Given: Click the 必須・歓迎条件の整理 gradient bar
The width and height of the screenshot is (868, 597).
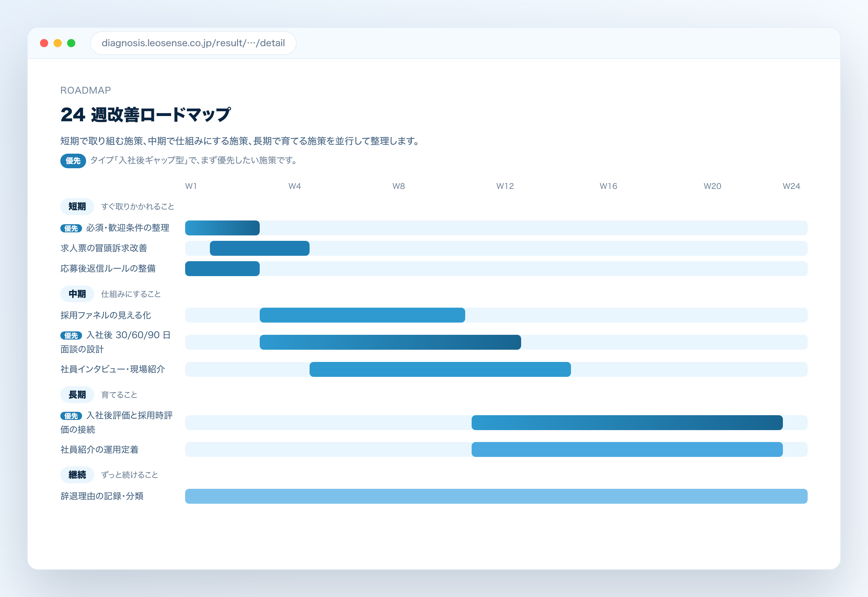Looking at the screenshot, I should [222, 228].
